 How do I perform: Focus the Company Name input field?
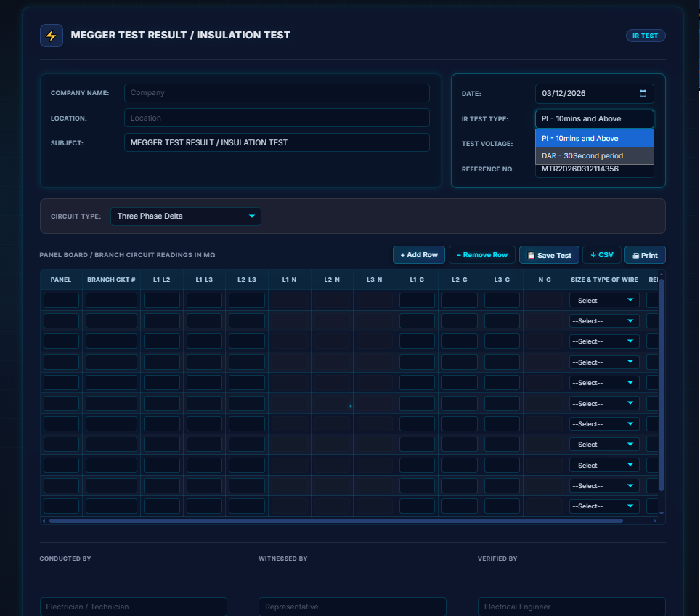coord(277,93)
